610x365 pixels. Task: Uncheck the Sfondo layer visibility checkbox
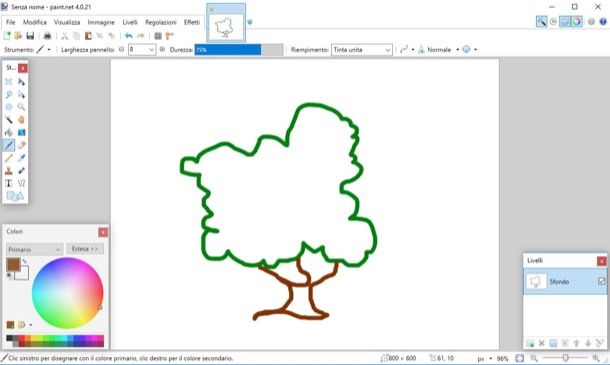tap(601, 281)
